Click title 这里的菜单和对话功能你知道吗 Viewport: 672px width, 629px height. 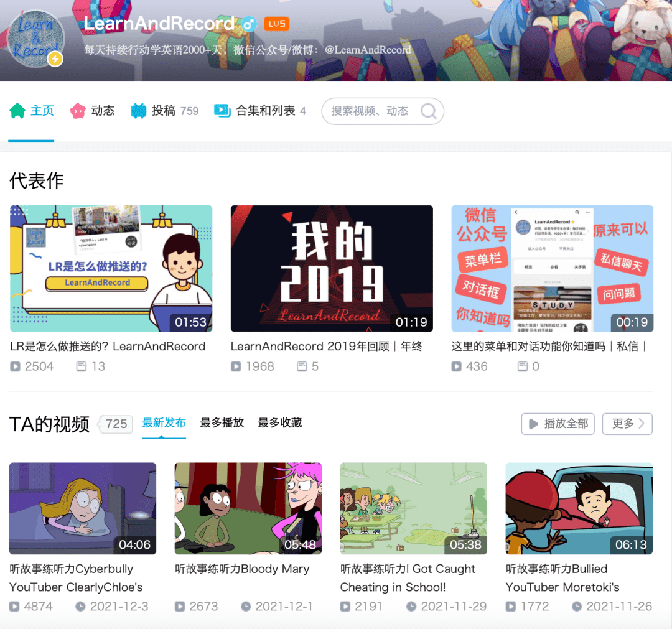[549, 346]
